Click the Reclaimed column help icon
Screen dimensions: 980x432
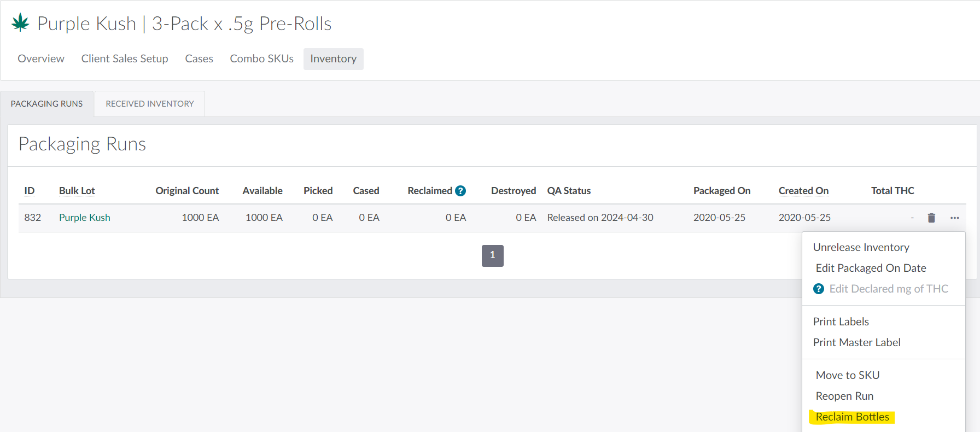pyautogui.click(x=460, y=191)
